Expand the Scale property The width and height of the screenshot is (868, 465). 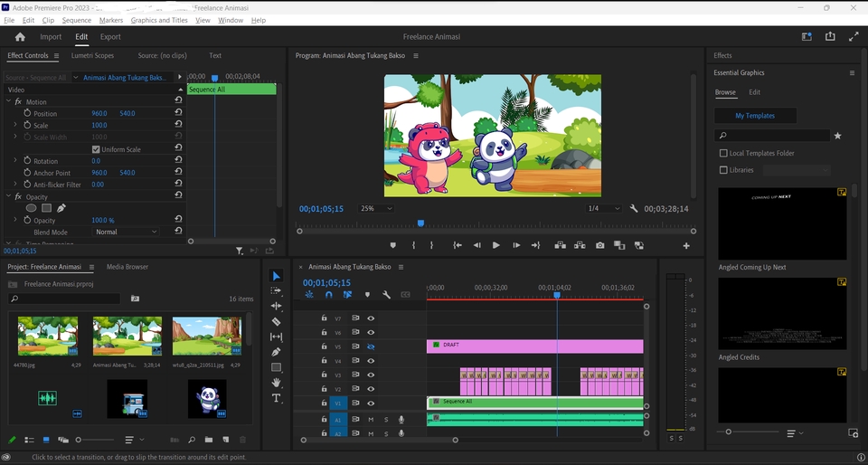coord(15,125)
